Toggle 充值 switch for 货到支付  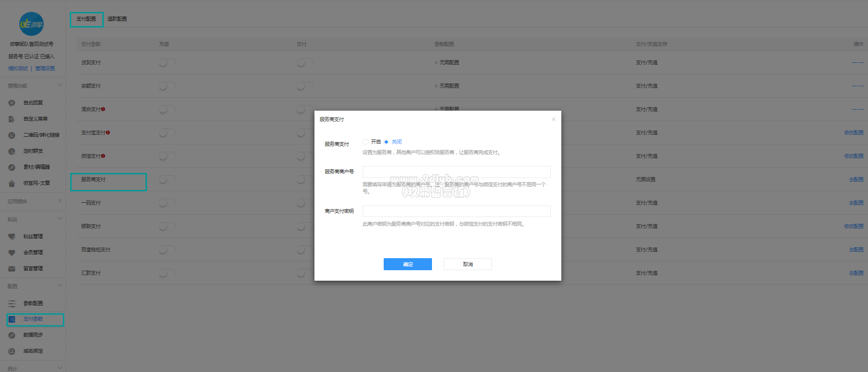[167, 62]
